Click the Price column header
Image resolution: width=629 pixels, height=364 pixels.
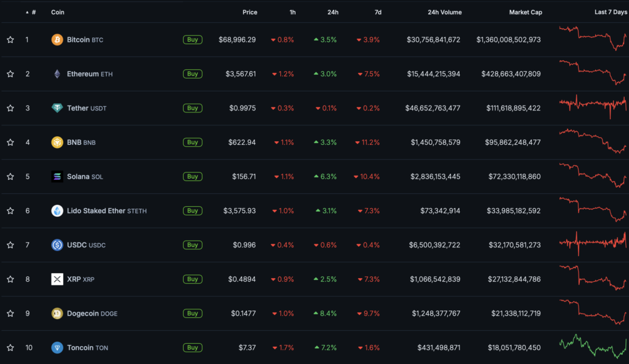coord(249,12)
